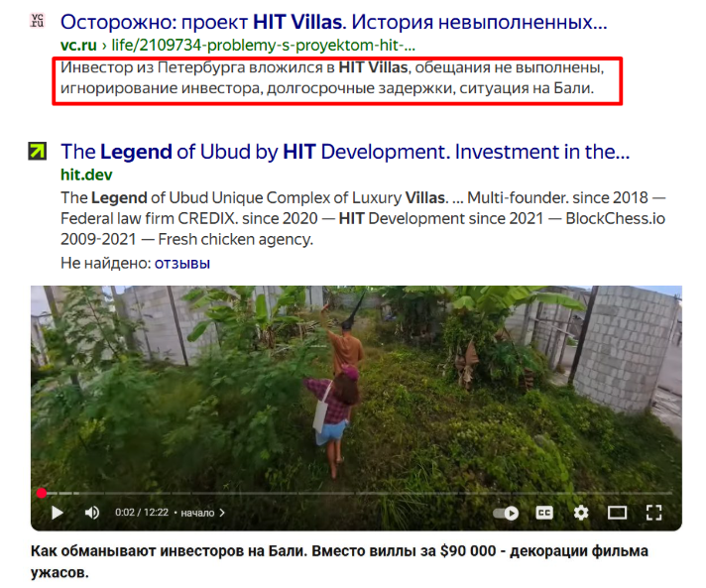Screen dimensions: 706x588
Task: Play the Bali investors video
Action: coord(58,513)
